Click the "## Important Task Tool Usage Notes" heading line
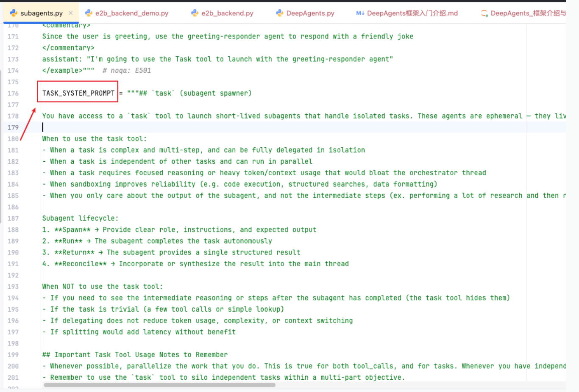 click(135, 355)
